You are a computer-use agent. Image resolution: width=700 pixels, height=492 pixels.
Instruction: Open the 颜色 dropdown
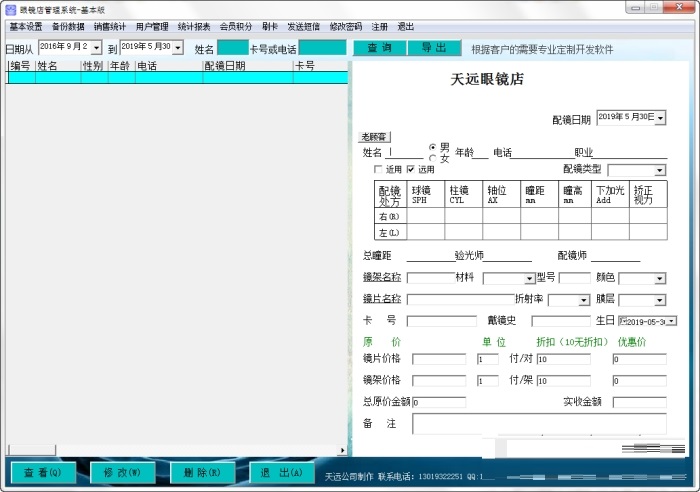(660, 279)
